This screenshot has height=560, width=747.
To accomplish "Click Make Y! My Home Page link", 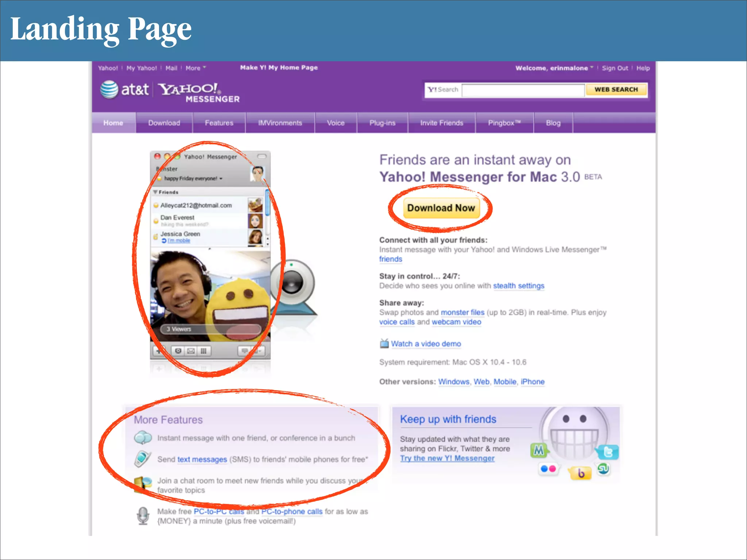I will coord(279,67).
